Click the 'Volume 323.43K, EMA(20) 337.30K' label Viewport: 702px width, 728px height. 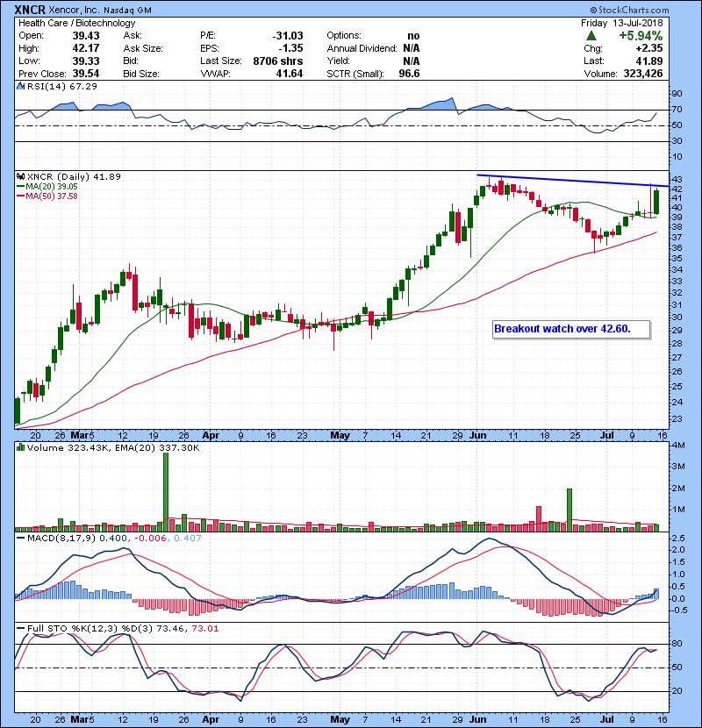113,447
